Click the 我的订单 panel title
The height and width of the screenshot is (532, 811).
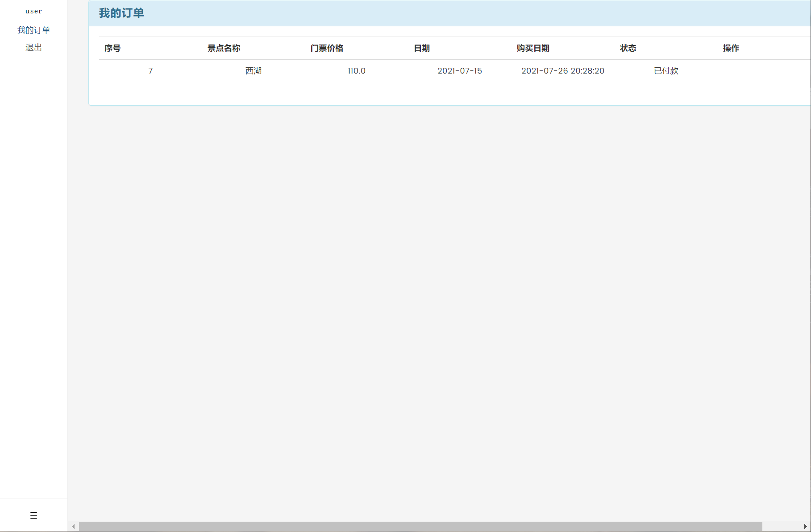[121, 13]
